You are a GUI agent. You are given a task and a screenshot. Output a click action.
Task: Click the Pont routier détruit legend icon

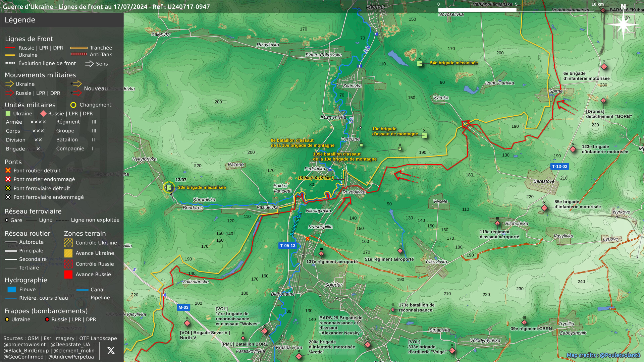tap(8, 171)
